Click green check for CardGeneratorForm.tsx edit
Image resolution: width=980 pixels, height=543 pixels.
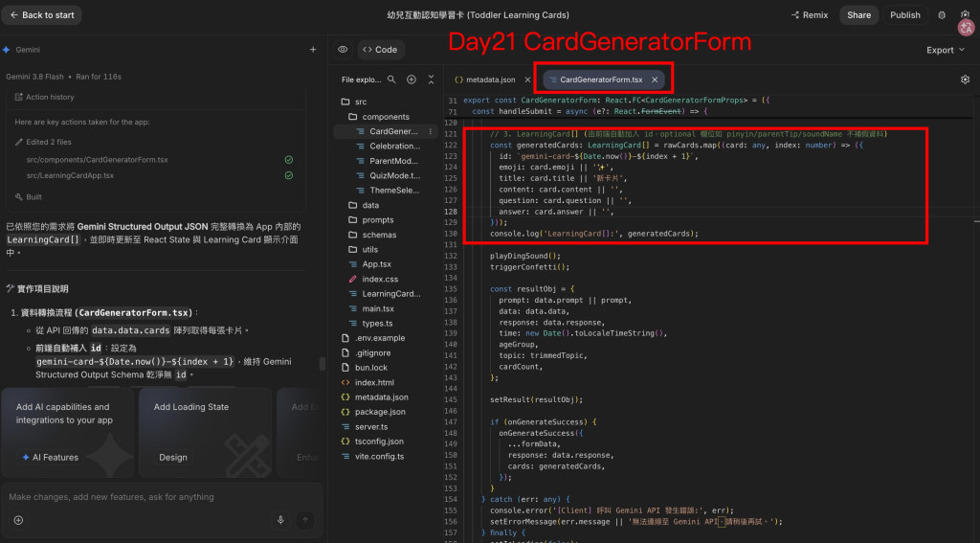coord(289,160)
